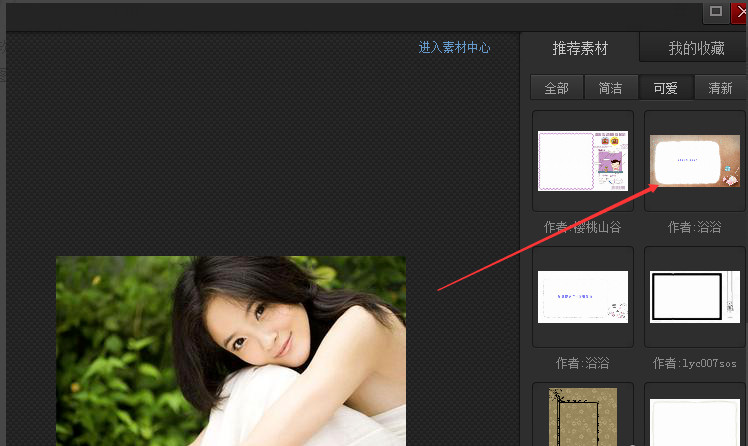Click the woman's photo on the canvas
748x446 pixels.
[231, 350]
